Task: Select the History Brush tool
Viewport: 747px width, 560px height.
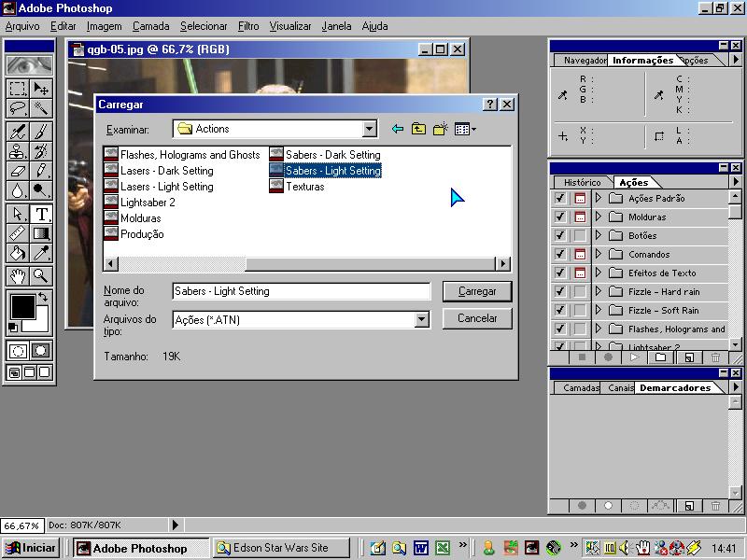Action: pos(41,151)
